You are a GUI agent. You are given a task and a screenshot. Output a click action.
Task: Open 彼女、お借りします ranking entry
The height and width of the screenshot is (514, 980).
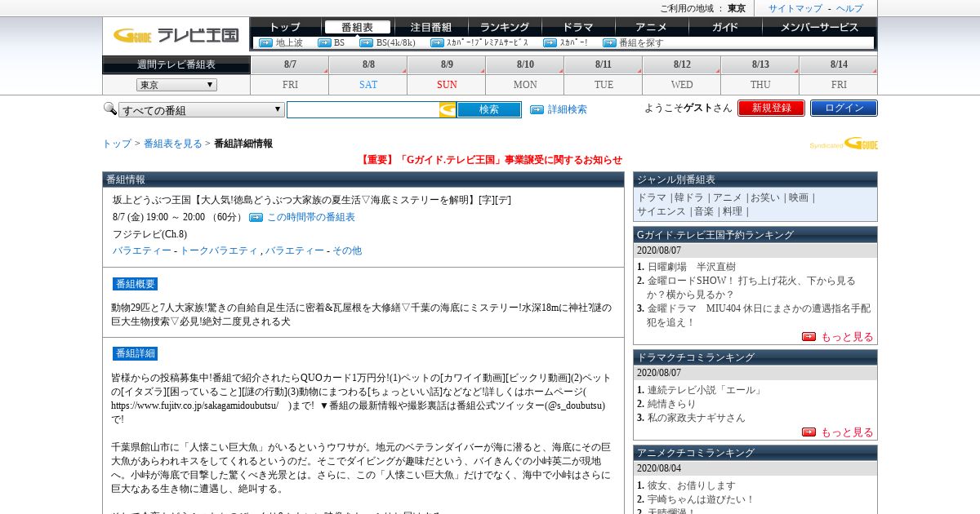point(692,485)
